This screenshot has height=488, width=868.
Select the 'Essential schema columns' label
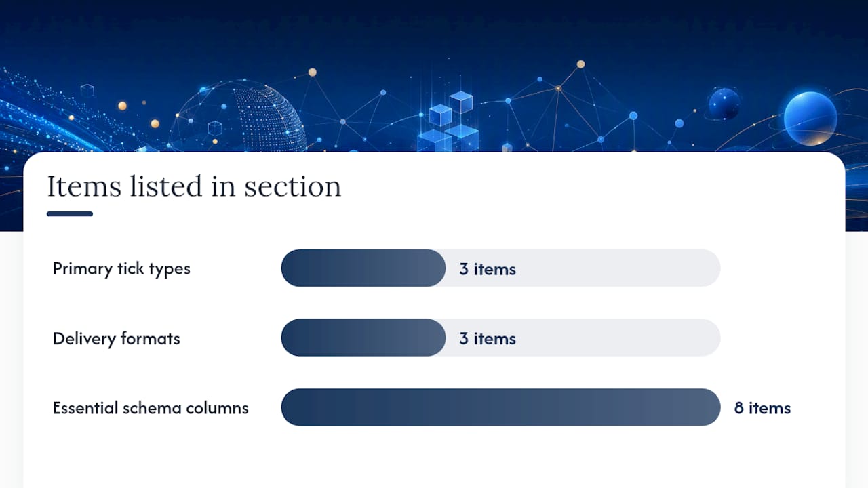(x=151, y=408)
